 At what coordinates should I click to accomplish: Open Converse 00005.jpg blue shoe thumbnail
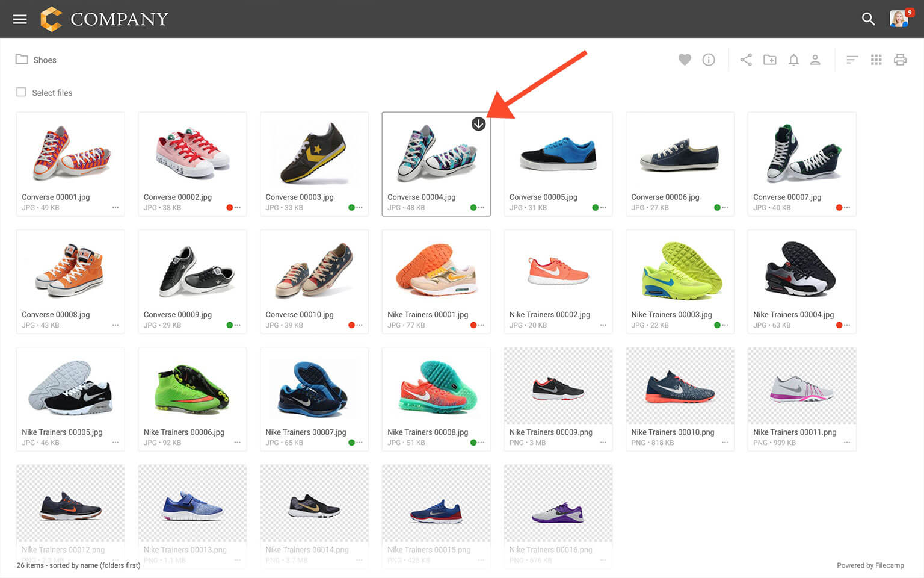click(558, 152)
